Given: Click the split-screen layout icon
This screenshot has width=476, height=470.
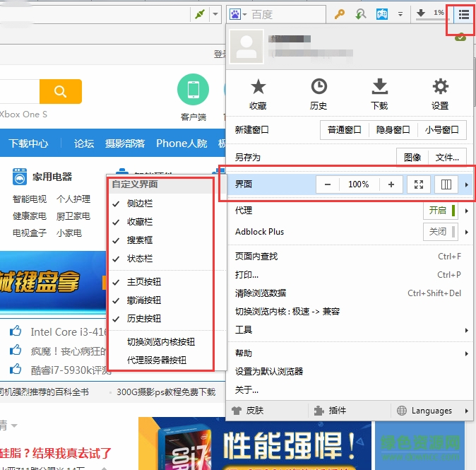Looking at the screenshot, I should pyautogui.click(x=446, y=184).
